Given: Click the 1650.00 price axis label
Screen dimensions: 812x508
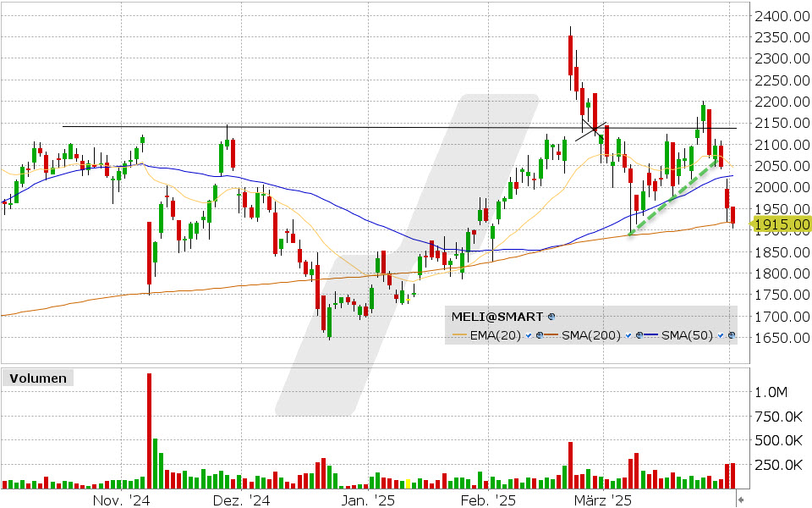Looking at the screenshot, I should point(782,338).
